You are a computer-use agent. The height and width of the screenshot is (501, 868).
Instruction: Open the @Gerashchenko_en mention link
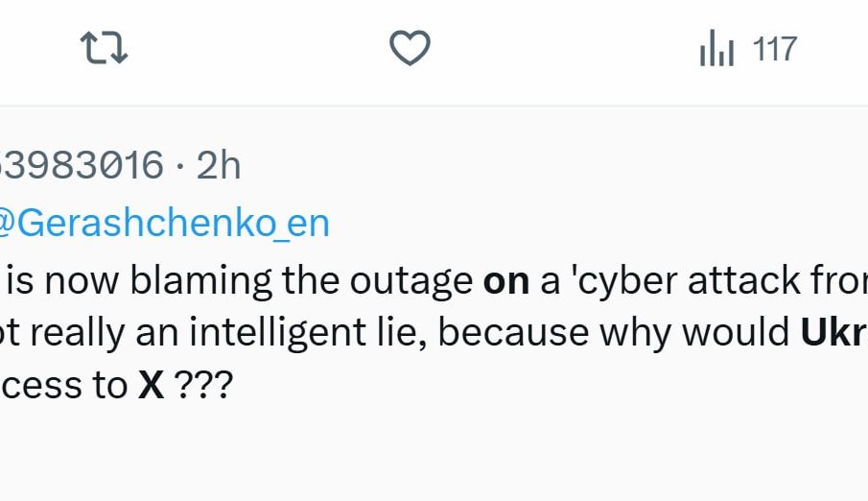[162, 223]
